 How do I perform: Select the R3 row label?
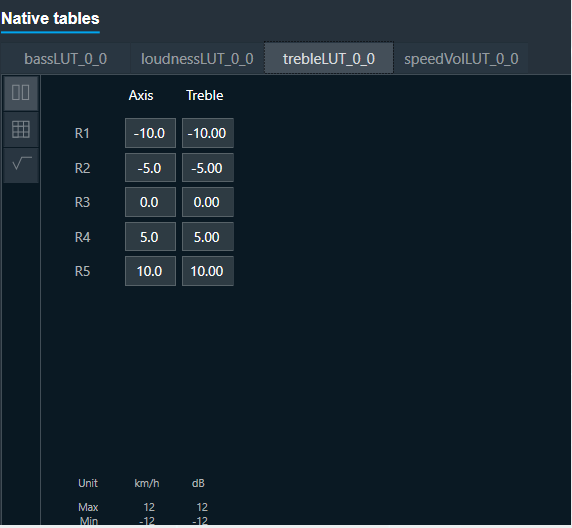[82, 203]
